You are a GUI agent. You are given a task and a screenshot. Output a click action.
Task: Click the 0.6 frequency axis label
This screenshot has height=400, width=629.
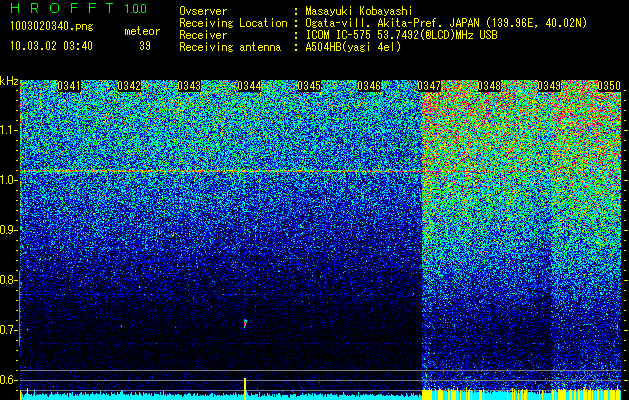coord(9,380)
